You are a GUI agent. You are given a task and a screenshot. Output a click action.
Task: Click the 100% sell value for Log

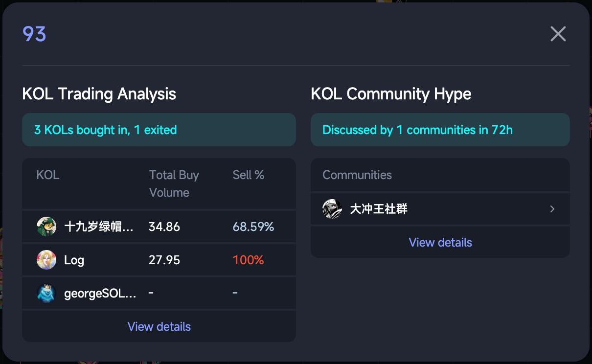pos(248,260)
